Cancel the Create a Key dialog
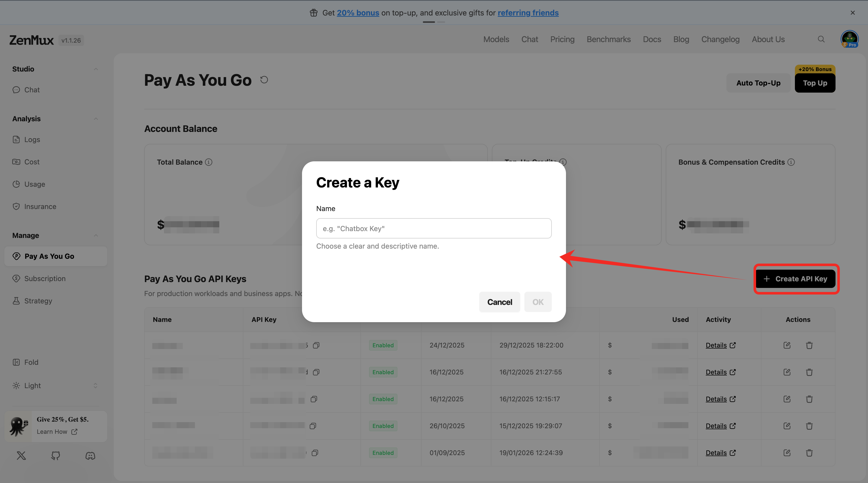This screenshot has width=868, height=483. click(499, 302)
